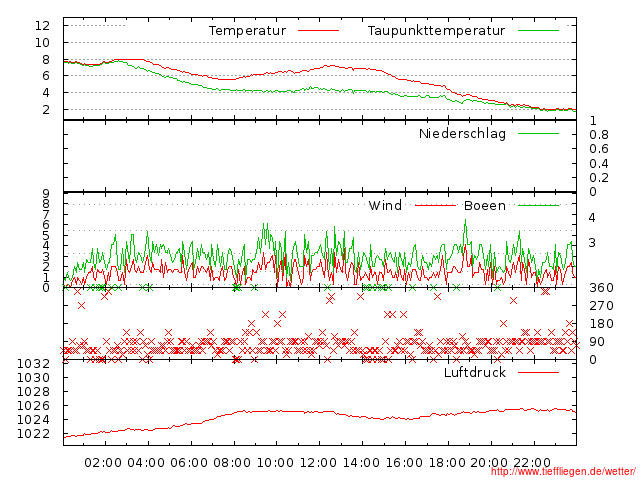This screenshot has height=480, width=640.
Task: Click the 16:00 time axis label
Action: 404,463
